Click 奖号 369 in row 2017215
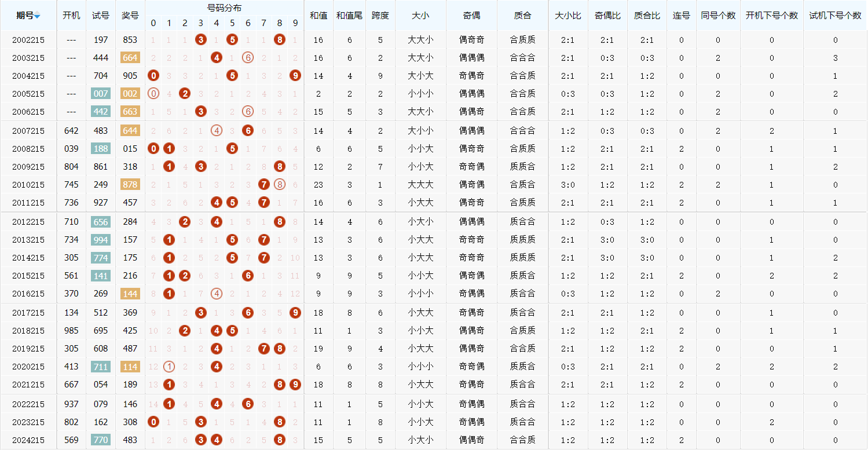868x450 pixels. [x=130, y=313]
